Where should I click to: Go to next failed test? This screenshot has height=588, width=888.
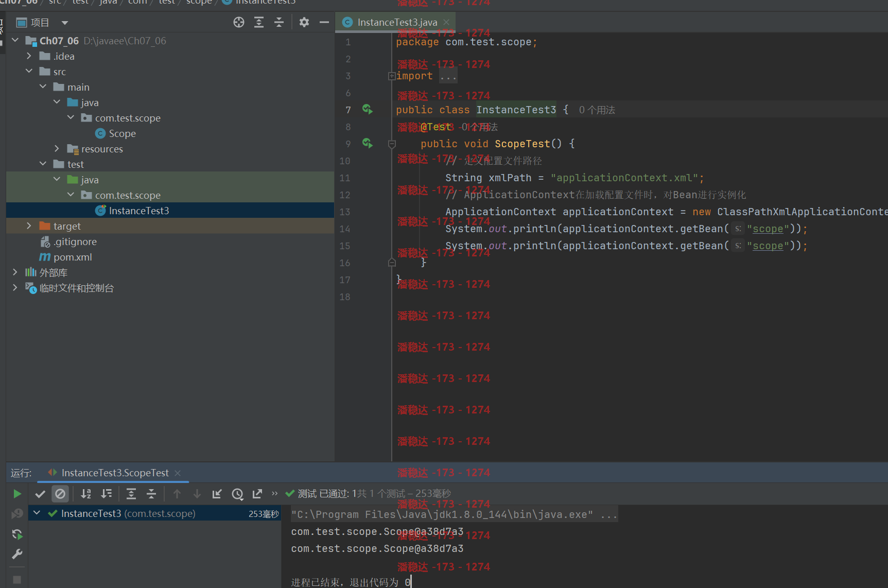pyautogui.click(x=197, y=494)
